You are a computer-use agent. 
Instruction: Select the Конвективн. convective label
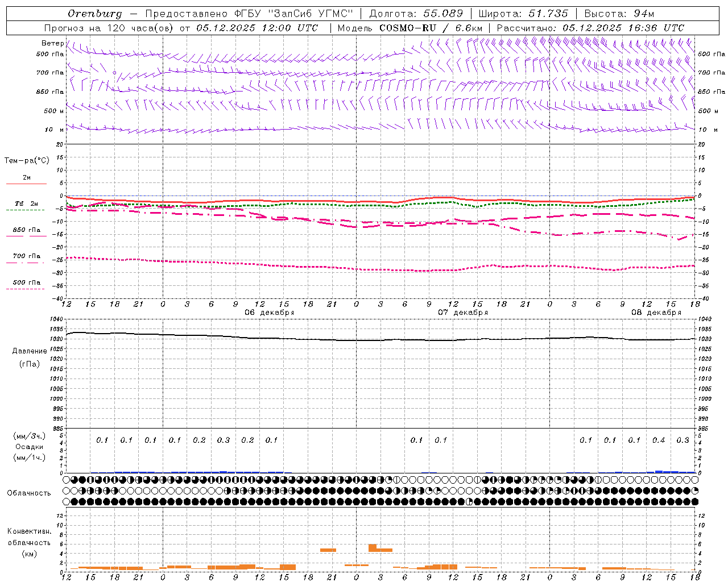tap(29, 531)
